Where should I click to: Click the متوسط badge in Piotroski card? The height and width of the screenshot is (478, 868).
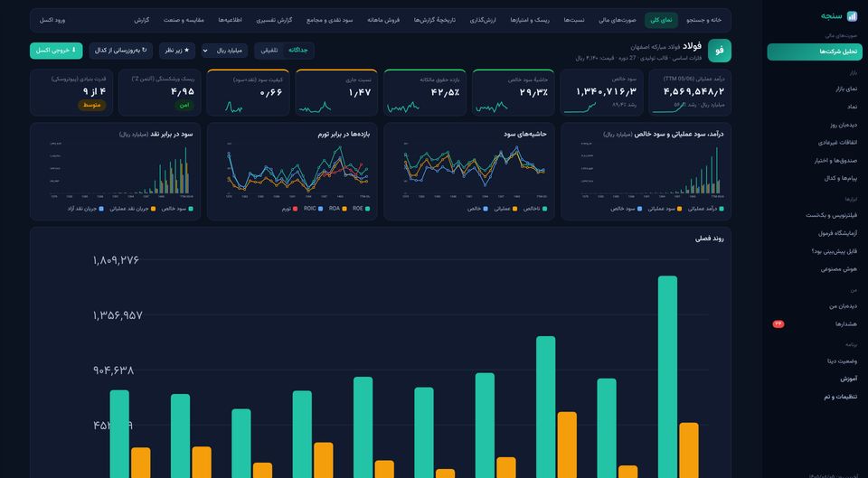(x=91, y=105)
